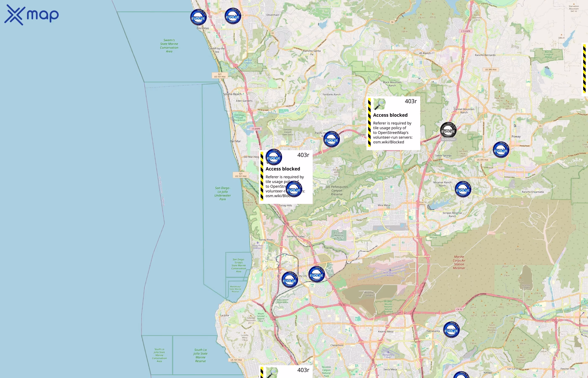
Task: Click the Tierrasanta label
Action: coord(433,331)
